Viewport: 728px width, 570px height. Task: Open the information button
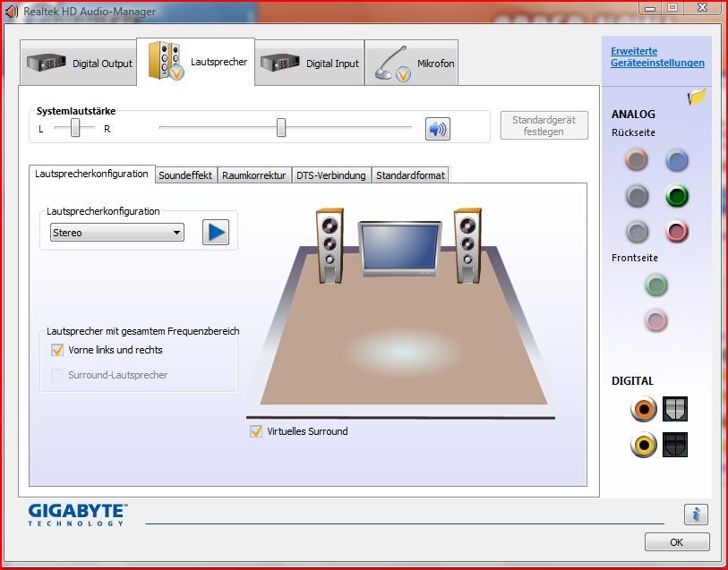tap(696, 514)
